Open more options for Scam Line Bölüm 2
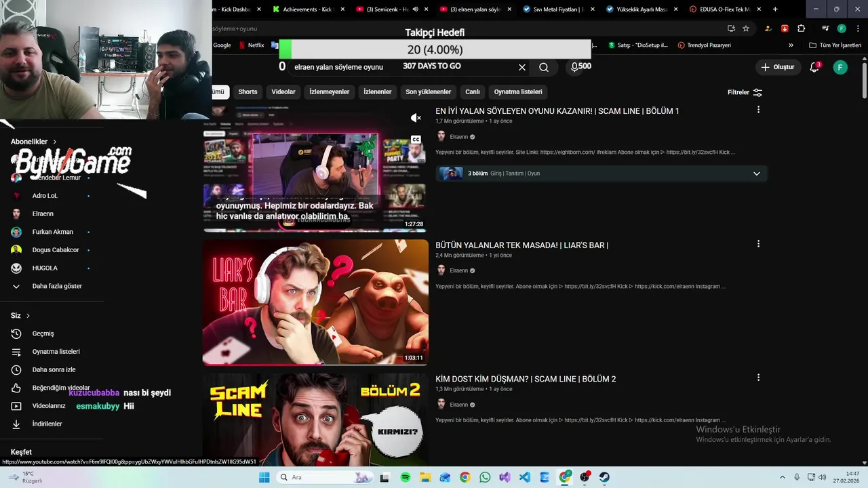The image size is (868, 488). 758,378
